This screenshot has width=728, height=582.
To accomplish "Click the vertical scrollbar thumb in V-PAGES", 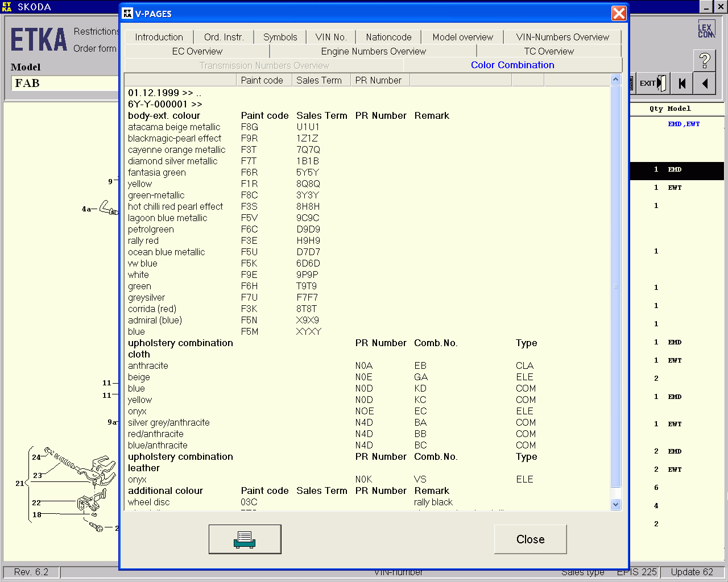I will coord(615,286).
